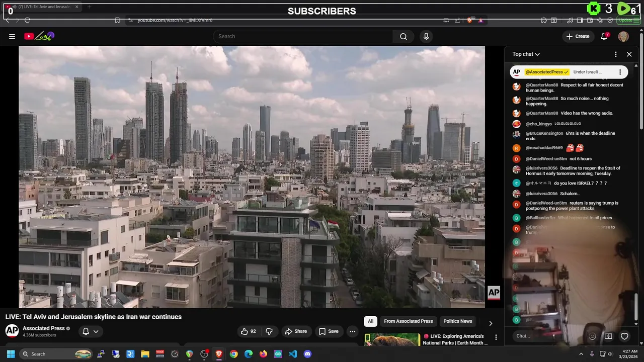Open the browser extensions puzzle icon
Image resolution: width=644 pixels, height=362 pixels.
(544, 20)
